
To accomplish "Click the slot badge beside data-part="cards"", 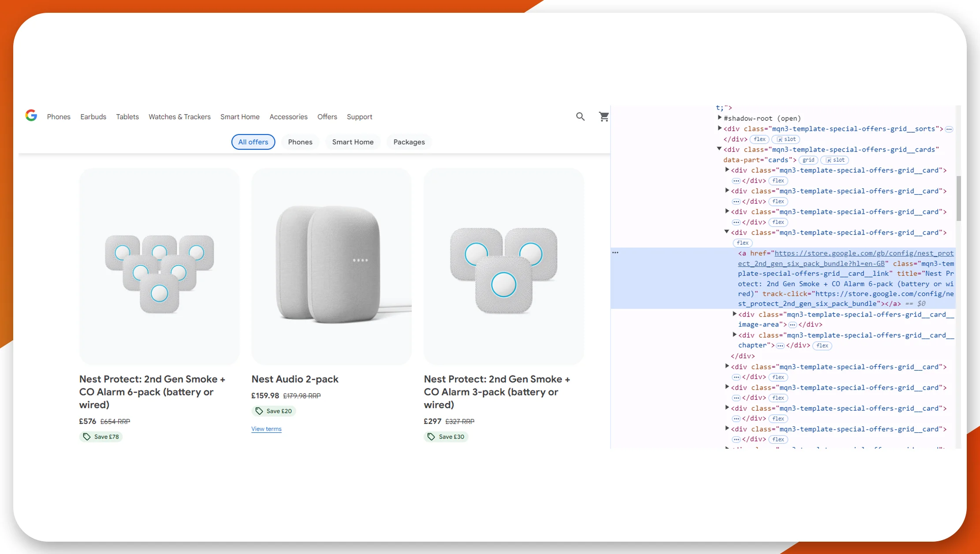I will pyautogui.click(x=835, y=160).
